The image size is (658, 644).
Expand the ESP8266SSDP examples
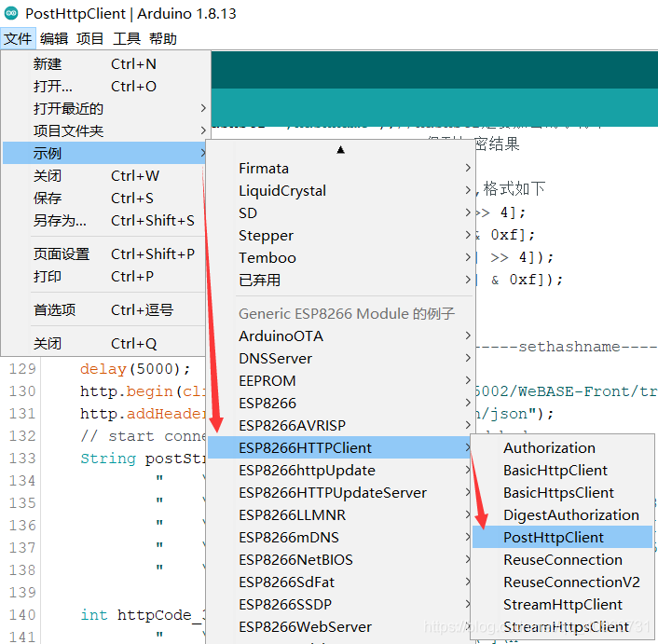341,605
